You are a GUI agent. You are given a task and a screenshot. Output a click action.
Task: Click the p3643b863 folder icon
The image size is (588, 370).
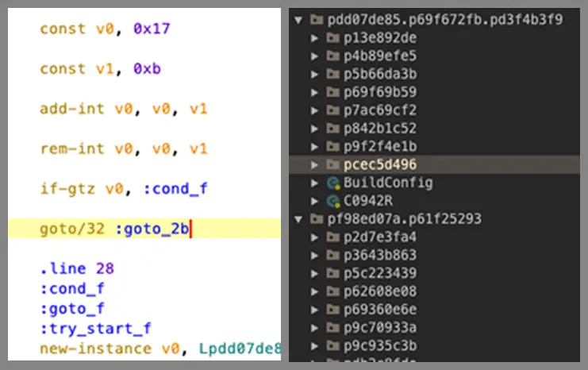(332, 255)
